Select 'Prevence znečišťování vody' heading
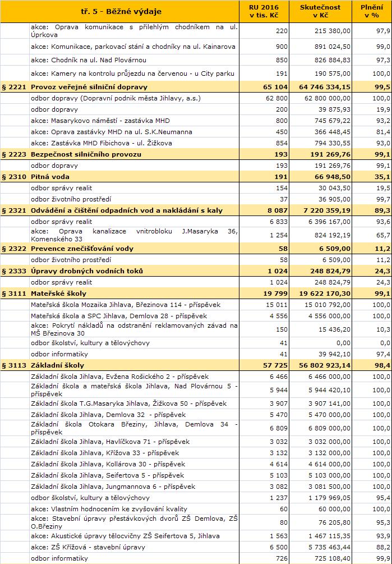392x564 pixels. 82,249
